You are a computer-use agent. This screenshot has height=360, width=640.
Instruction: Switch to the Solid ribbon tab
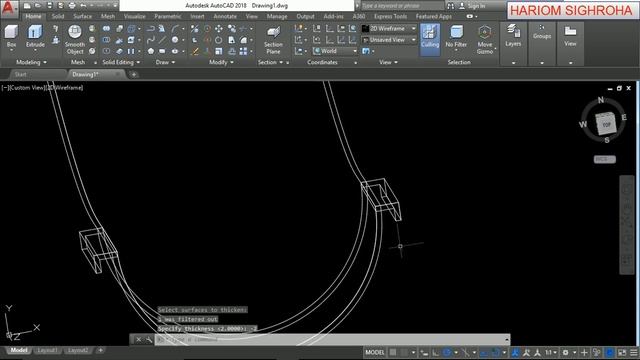coord(58,16)
